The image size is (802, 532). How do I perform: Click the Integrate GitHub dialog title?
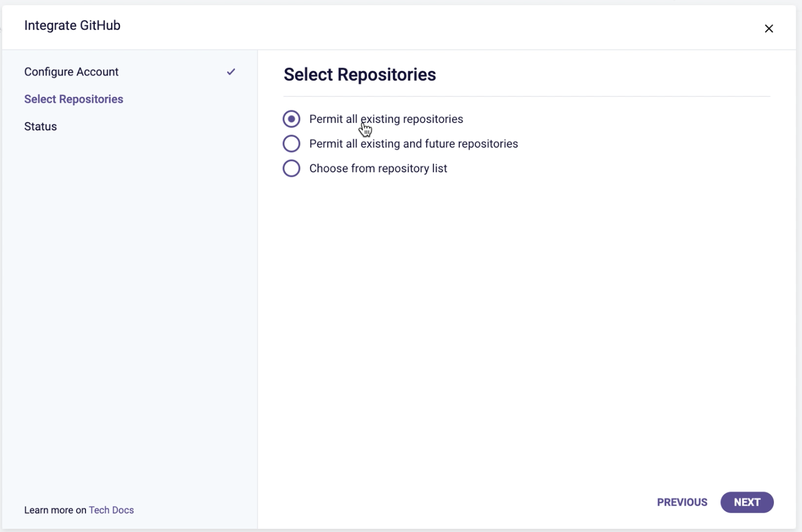72,26
